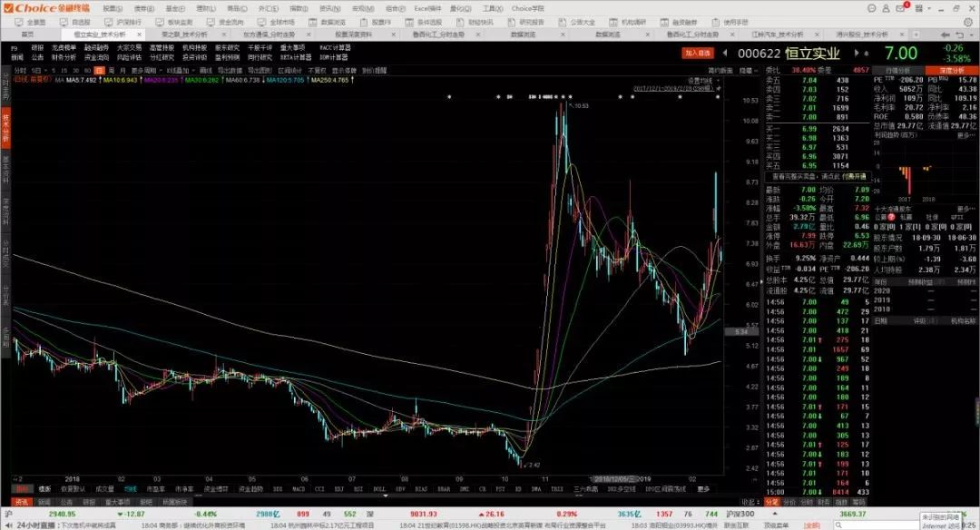Click the date range selector on time axis
Viewport: 980px width, 530px height.
pyautogui.click(x=613, y=479)
